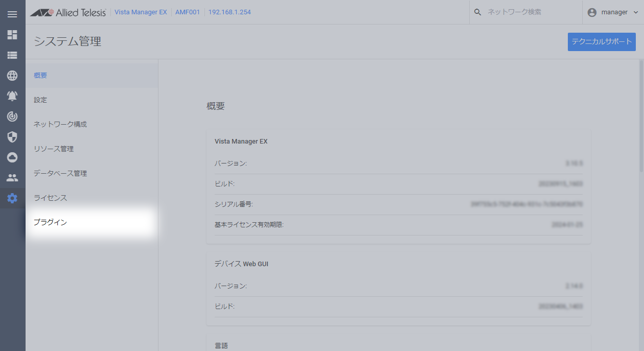The image size is (644, 351).
Task: Open the alarm bell notifications icon
Action: click(12, 96)
